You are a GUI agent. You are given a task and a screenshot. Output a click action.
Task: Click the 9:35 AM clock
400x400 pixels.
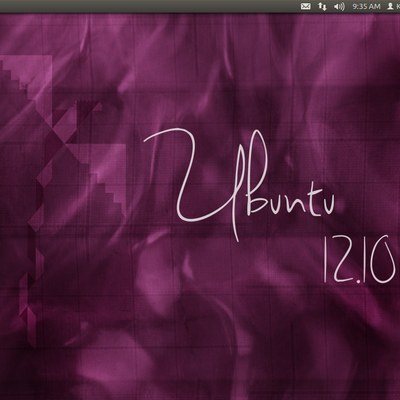(x=366, y=6)
